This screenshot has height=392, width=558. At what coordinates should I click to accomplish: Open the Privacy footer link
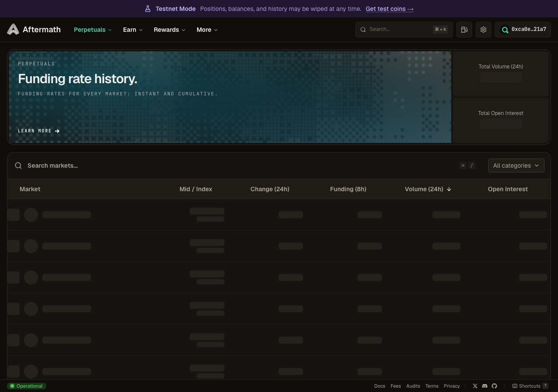pos(452,386)
